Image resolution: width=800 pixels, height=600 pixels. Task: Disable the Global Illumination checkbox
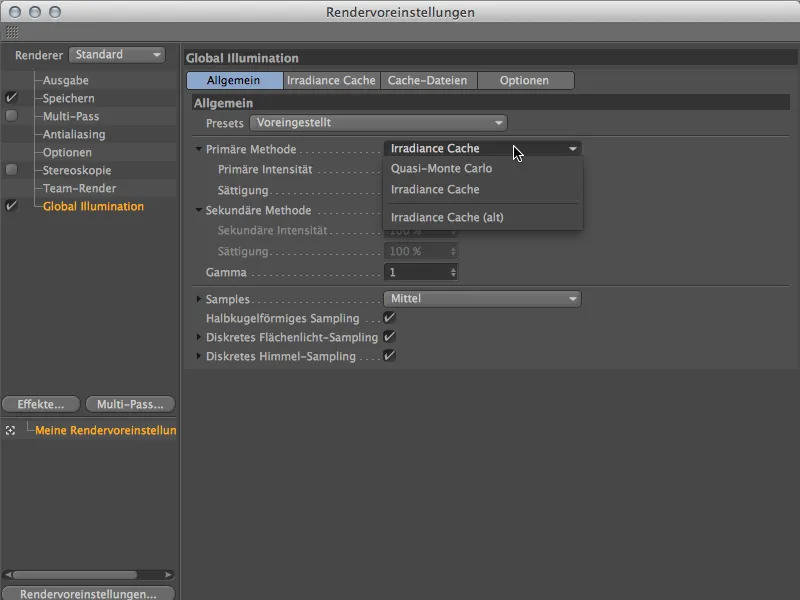[11, 206]
